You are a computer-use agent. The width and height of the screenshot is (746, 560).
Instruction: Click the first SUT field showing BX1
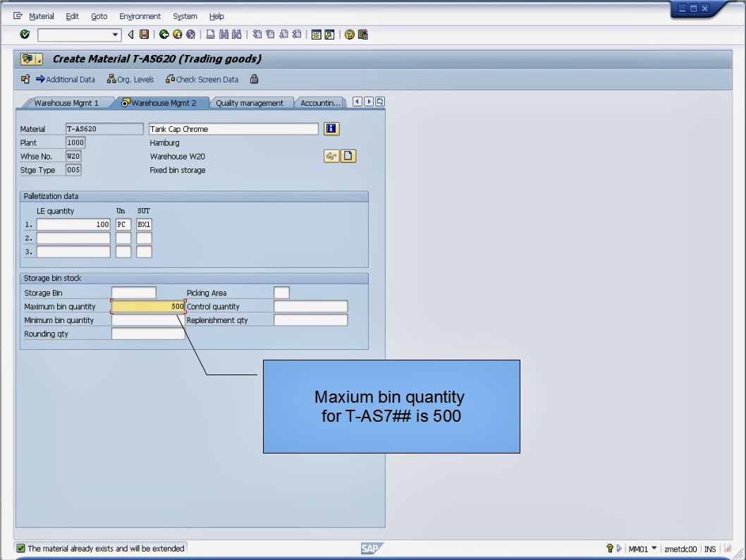tap(144, 224)
